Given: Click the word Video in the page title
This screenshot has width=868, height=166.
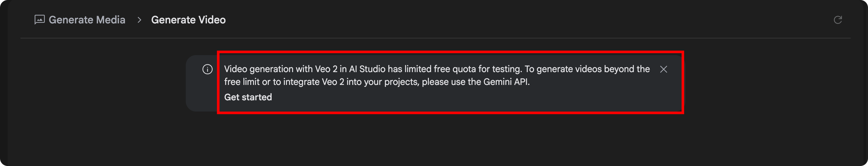Looking at the screenshot, I should [212, 20].
